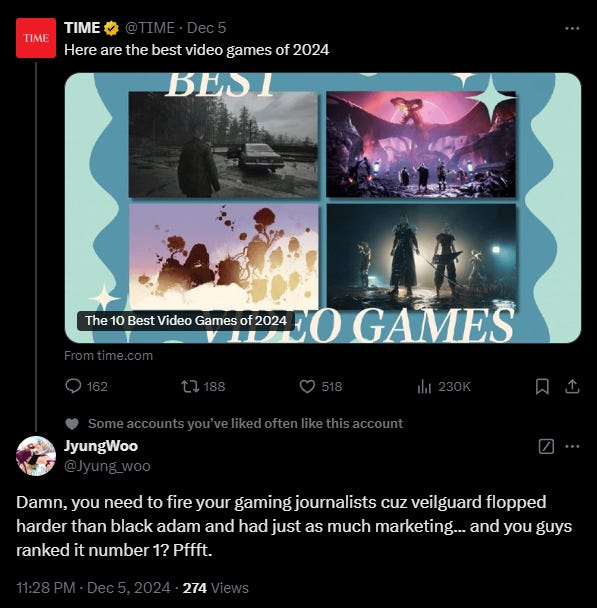Open the share icon on TIME tweet

coord(572,386)
